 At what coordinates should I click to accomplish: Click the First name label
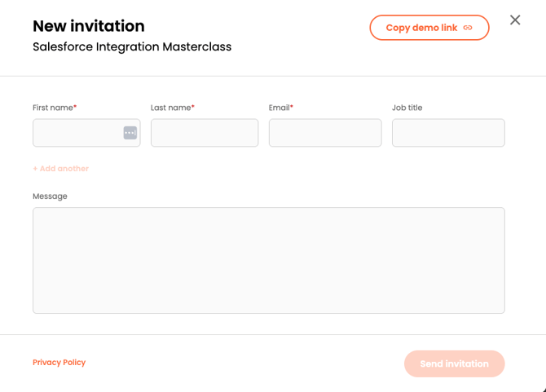click(52, 108)
